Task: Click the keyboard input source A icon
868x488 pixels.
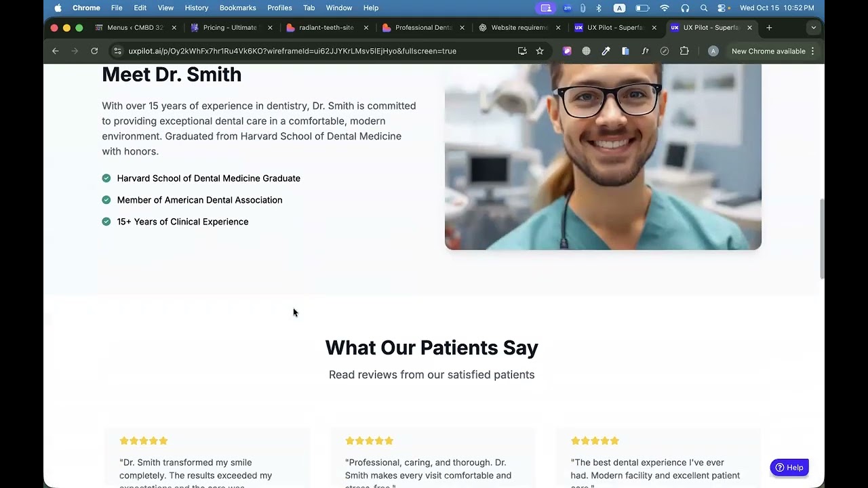Action: [619, 8]
